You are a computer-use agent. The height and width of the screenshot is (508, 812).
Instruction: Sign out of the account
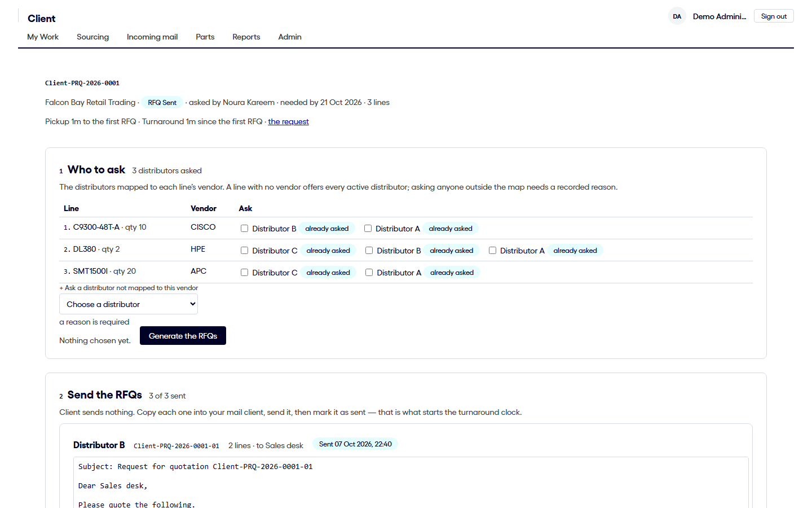coord(774,16)
